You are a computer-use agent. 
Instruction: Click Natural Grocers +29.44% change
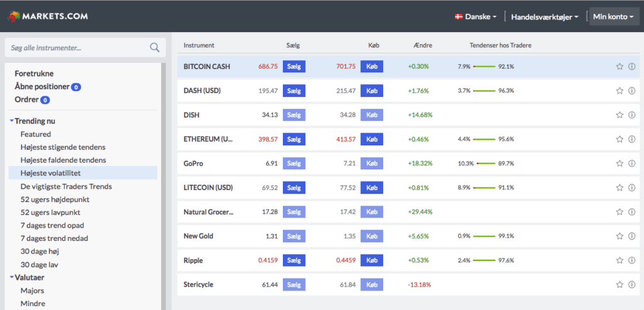tap(420, 212)
